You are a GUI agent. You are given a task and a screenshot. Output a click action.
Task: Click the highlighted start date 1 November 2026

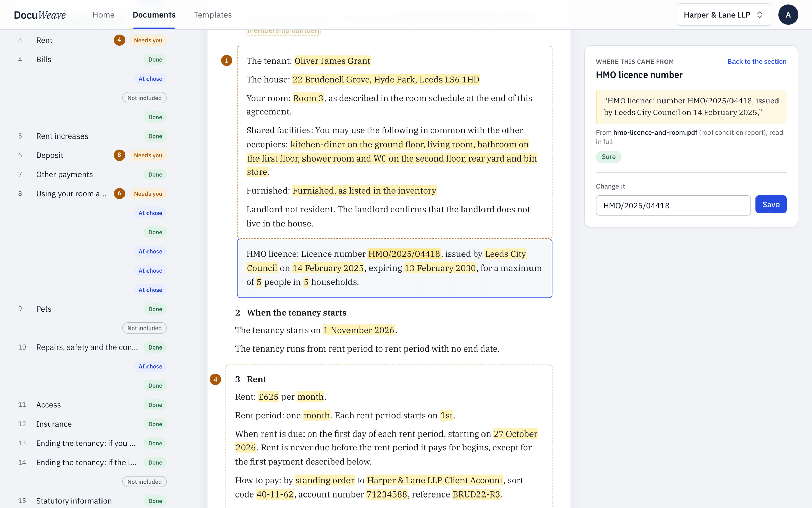coord(359,330)
